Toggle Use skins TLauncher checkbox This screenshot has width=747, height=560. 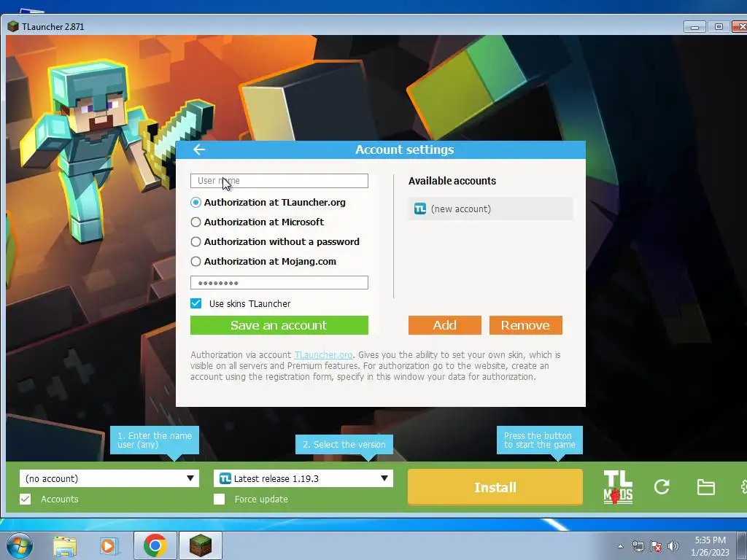pos(196,303)
